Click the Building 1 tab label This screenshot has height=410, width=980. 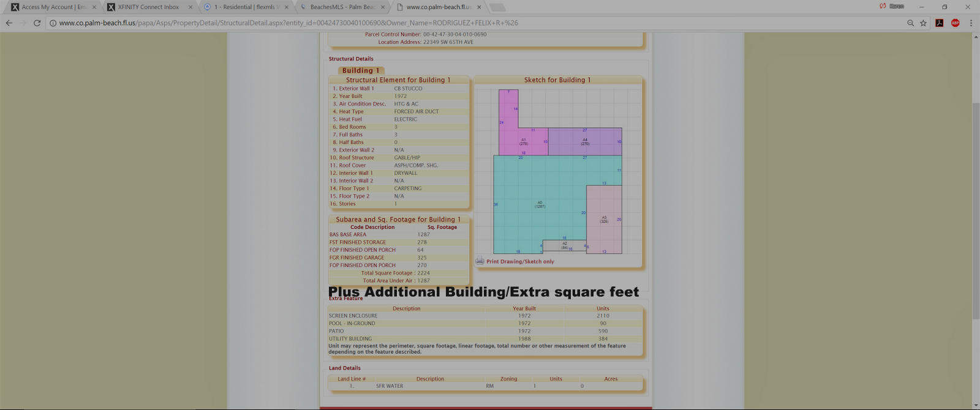click(361, 70)
